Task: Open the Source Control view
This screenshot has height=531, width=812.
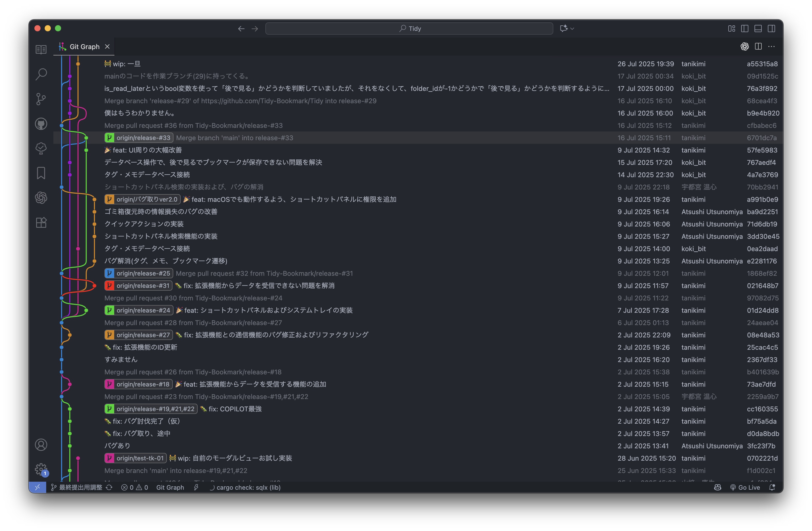Action: point(41,99)
